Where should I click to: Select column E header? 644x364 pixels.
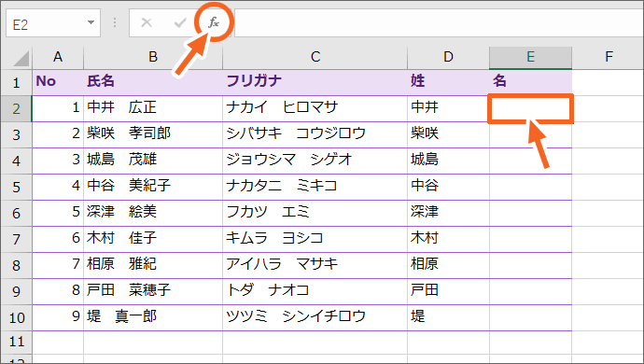click(x=531, y=57)
